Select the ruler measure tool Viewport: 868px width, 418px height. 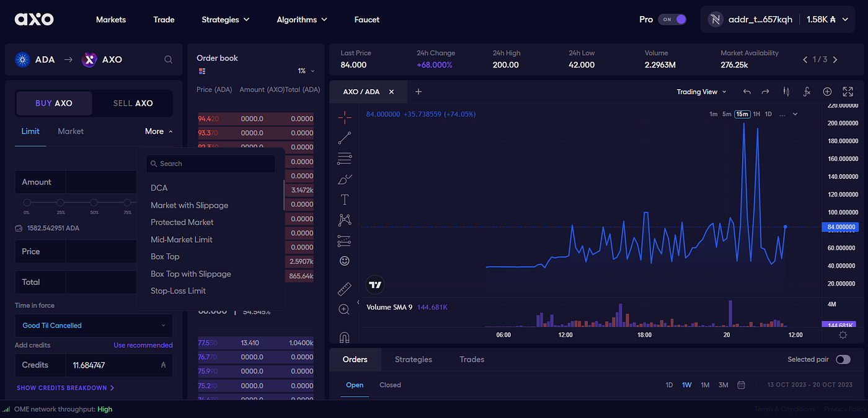(345, 289)
